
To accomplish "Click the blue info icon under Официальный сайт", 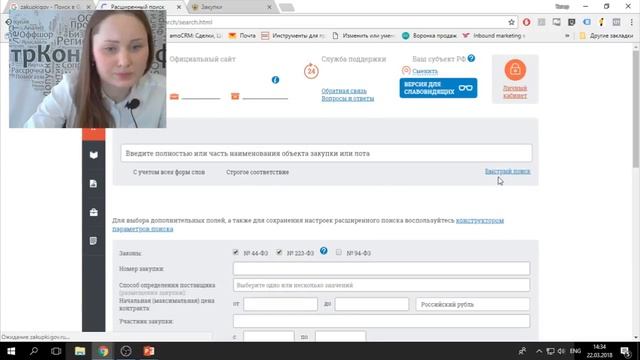I will [276, 80].
